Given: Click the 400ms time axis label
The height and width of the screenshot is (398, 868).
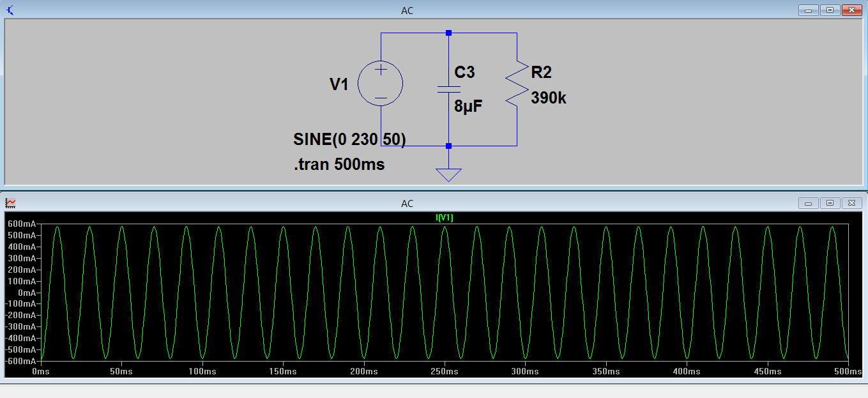Looking at the screenshot, I should tap(685, 371).
